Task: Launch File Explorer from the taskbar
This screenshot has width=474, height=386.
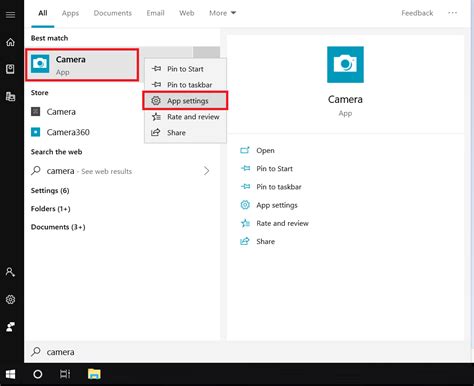Action: point(94,374)
